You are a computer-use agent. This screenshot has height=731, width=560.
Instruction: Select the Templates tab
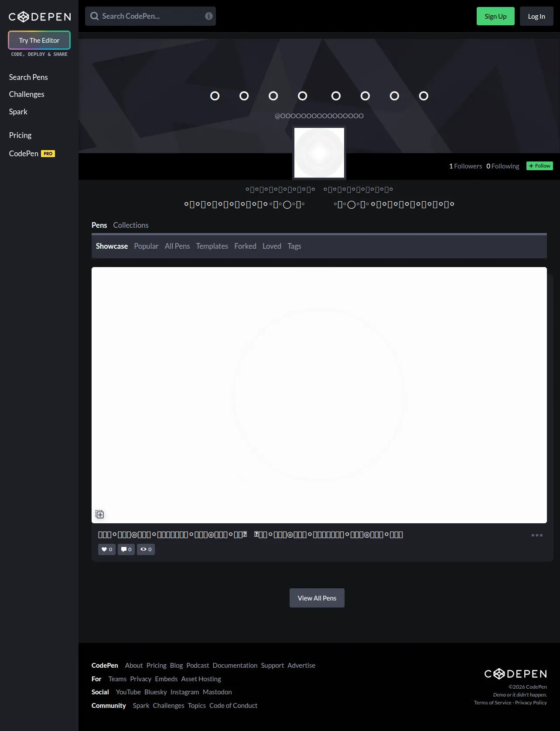click(212, 246)
